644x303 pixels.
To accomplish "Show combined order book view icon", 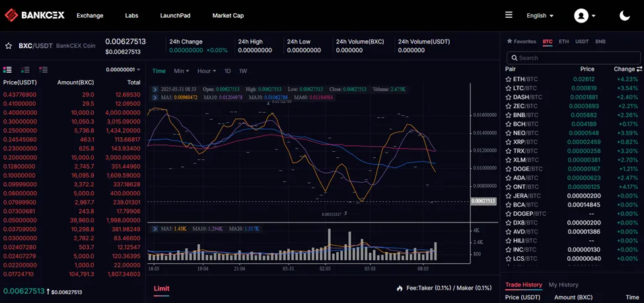I will coord(7,70).
